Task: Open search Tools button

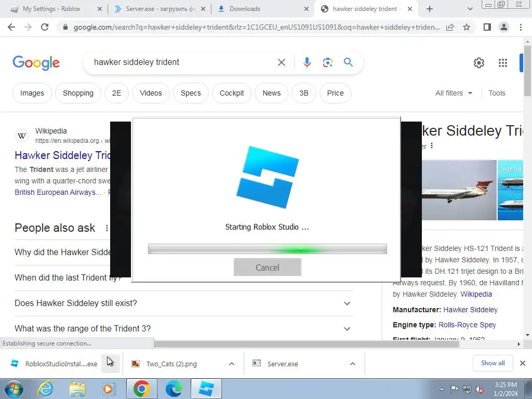Action: 497,93
